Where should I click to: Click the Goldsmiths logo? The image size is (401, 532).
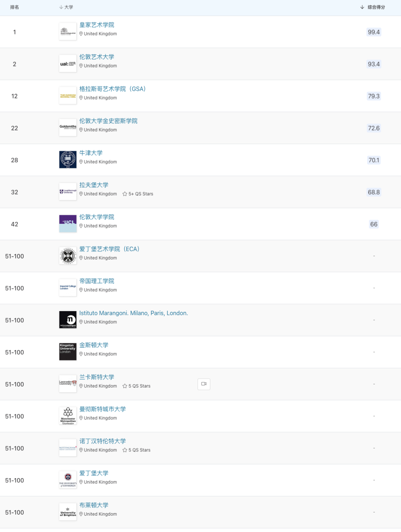(68, 128)
